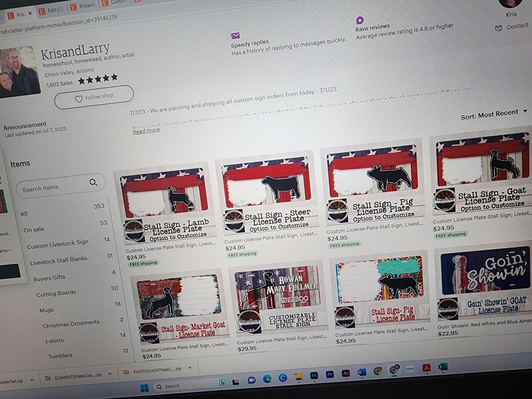Close the active Kris browser tab
This screenshot has width=532, height=399.
(x=30, y=14)
